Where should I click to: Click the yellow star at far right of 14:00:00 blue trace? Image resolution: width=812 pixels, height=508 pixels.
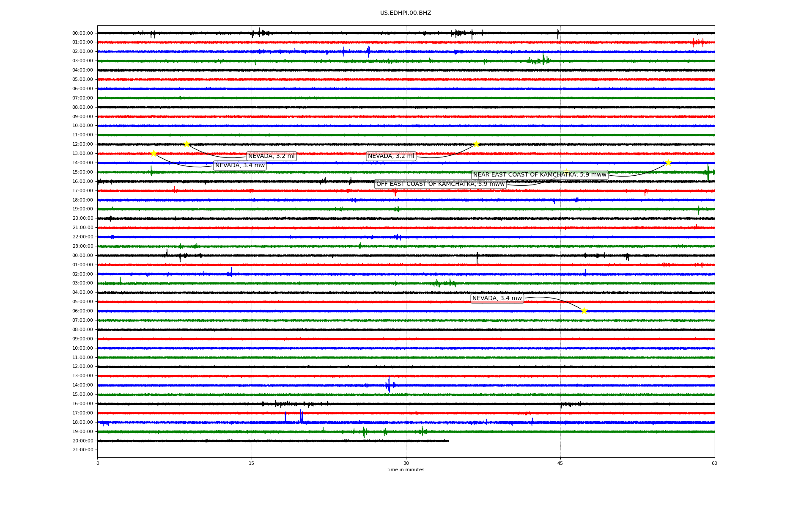668,163
